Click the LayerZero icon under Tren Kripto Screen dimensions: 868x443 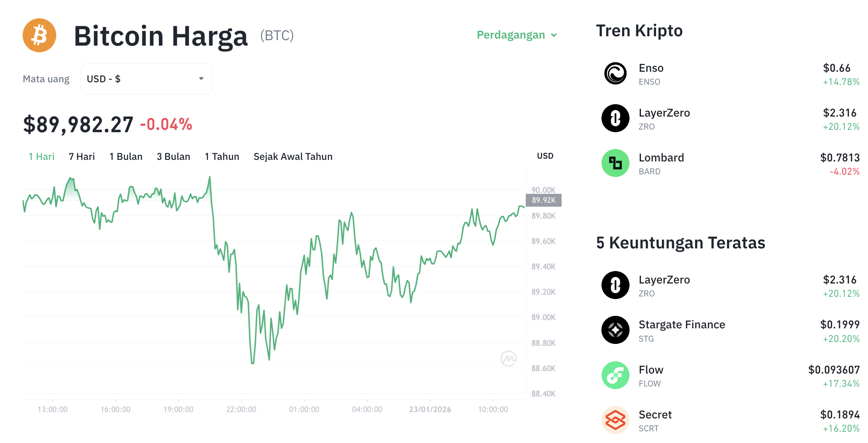[x=615, y=118]
